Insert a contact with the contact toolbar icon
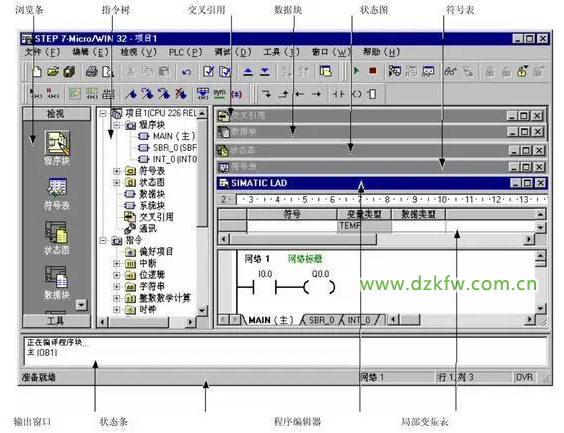564x433 pixels. (x=338, y=94)
